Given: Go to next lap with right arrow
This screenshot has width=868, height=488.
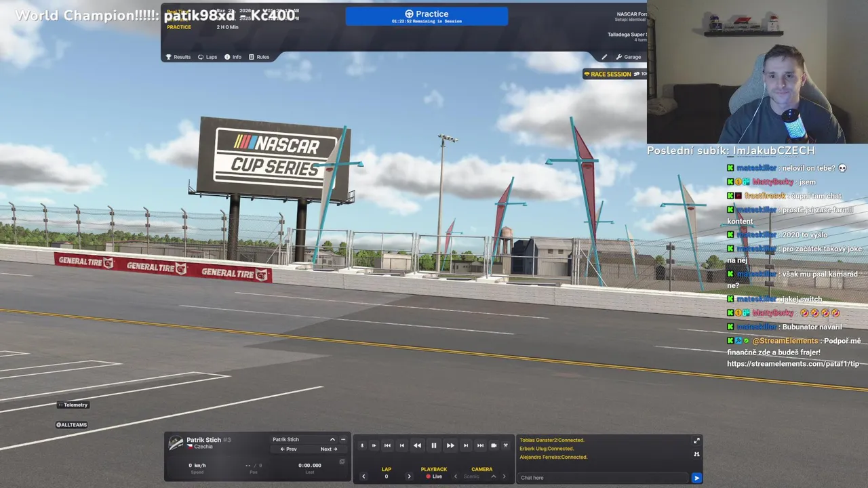Looking at the screenshot, I should coord(409,476).
